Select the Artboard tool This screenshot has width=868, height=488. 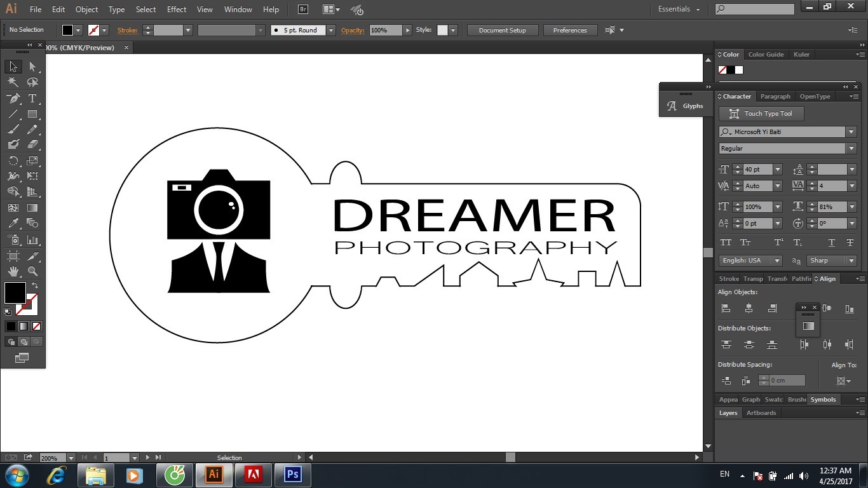13,256
